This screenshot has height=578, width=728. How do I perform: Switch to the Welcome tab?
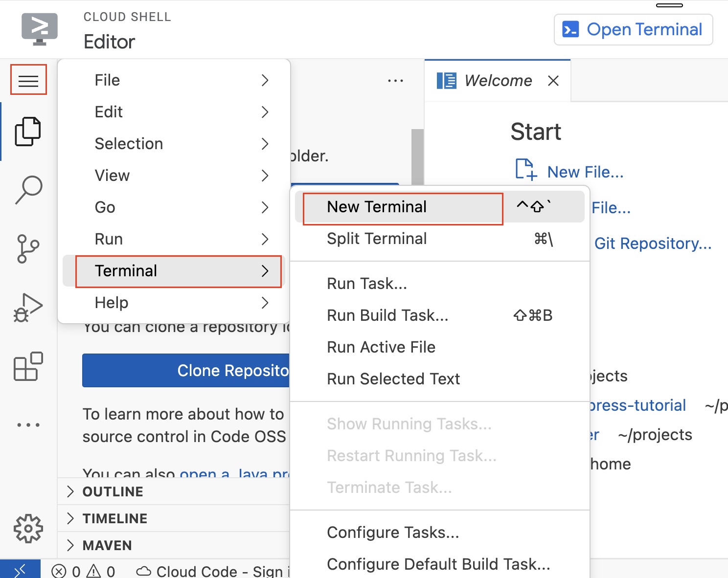point(498,80)
